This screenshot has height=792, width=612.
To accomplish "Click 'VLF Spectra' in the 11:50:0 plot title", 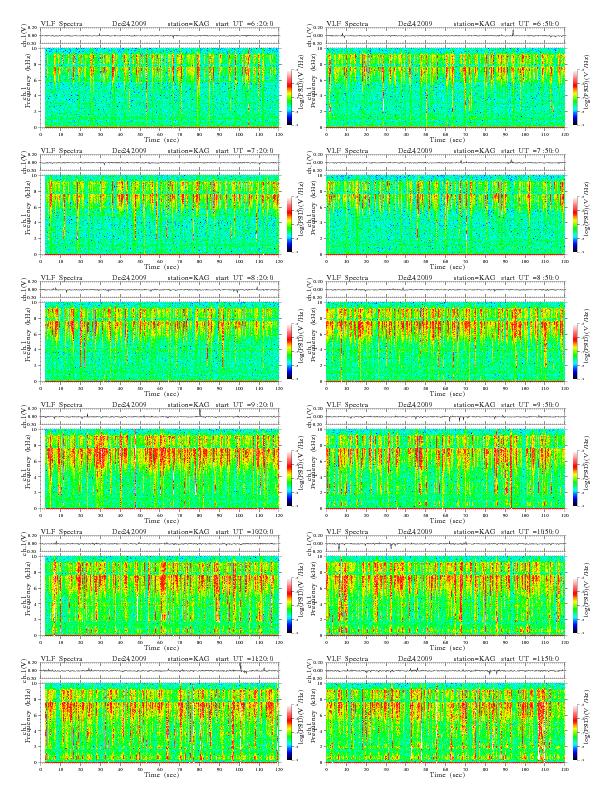I will pos(347,659).
